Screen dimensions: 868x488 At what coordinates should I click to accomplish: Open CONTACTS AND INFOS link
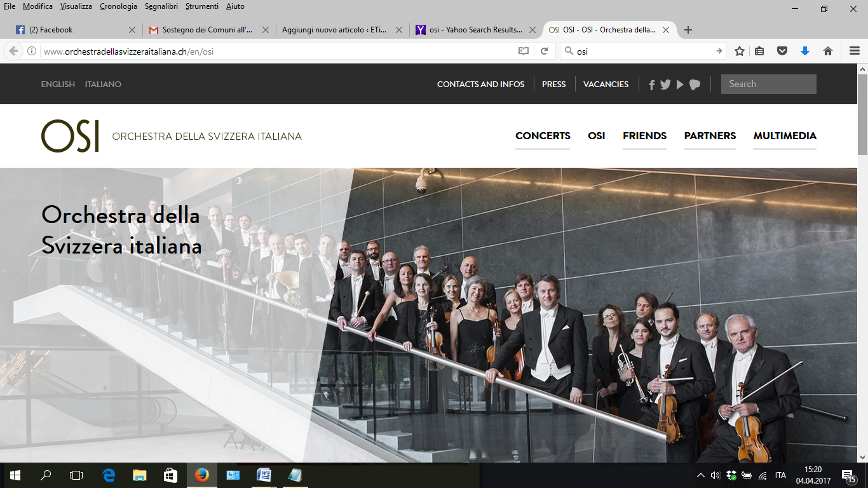pos(481,85)
